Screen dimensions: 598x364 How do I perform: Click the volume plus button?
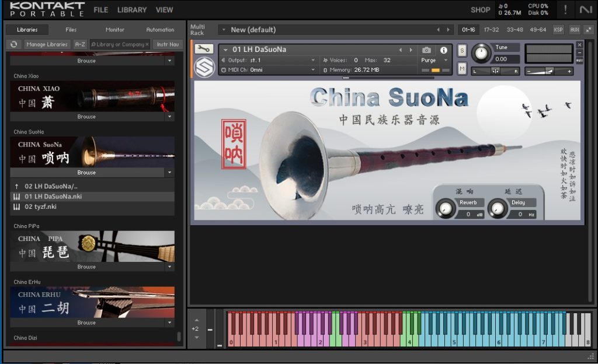point(569,71)
